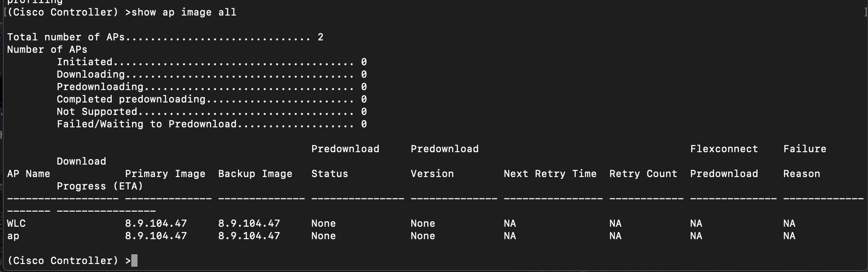Click the Primary Image version for WLC
868x272 pixels.
pos(156,224)
